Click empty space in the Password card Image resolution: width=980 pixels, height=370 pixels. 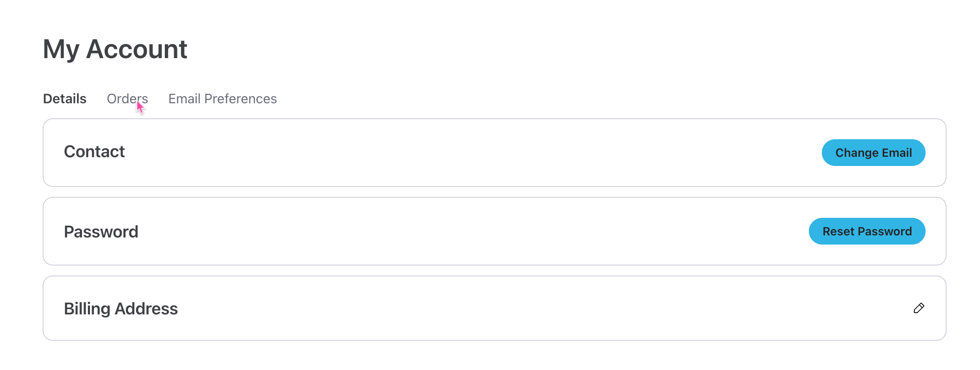click(x=460, y=231)
